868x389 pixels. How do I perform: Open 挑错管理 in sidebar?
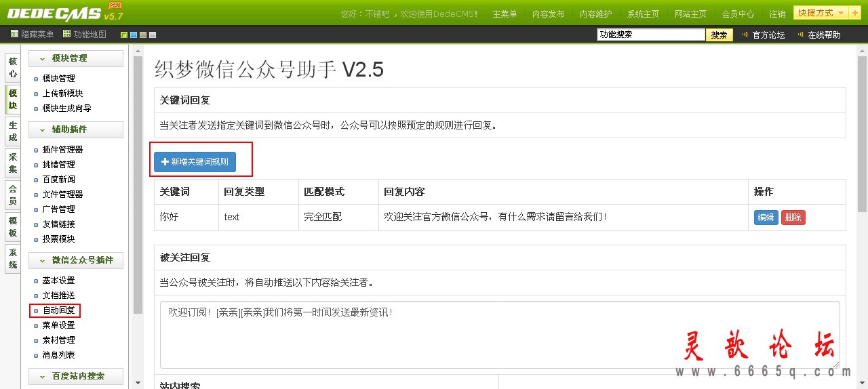[x=58, y=165]
